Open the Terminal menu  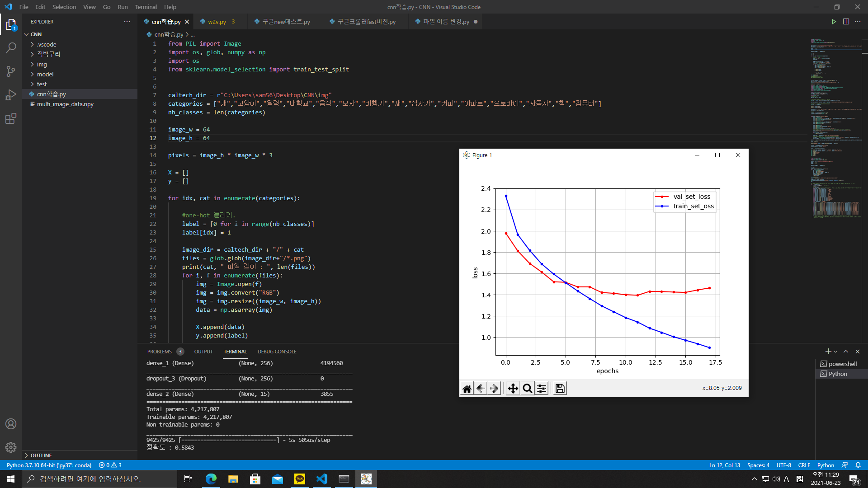tap(146, 7)
